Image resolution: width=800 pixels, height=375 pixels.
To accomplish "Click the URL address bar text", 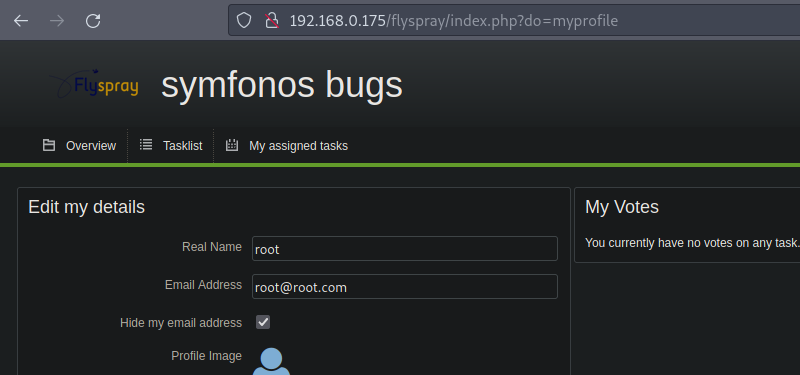I will 454,20.
